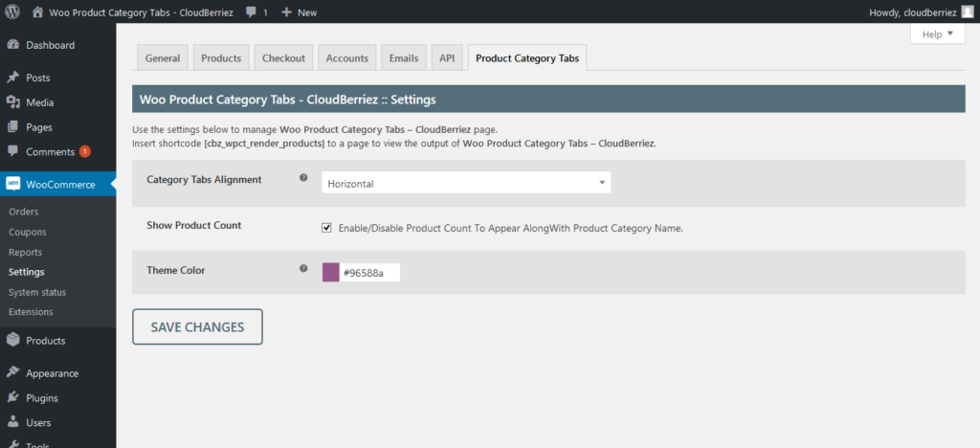Open the WordPress logo menu

12,11
